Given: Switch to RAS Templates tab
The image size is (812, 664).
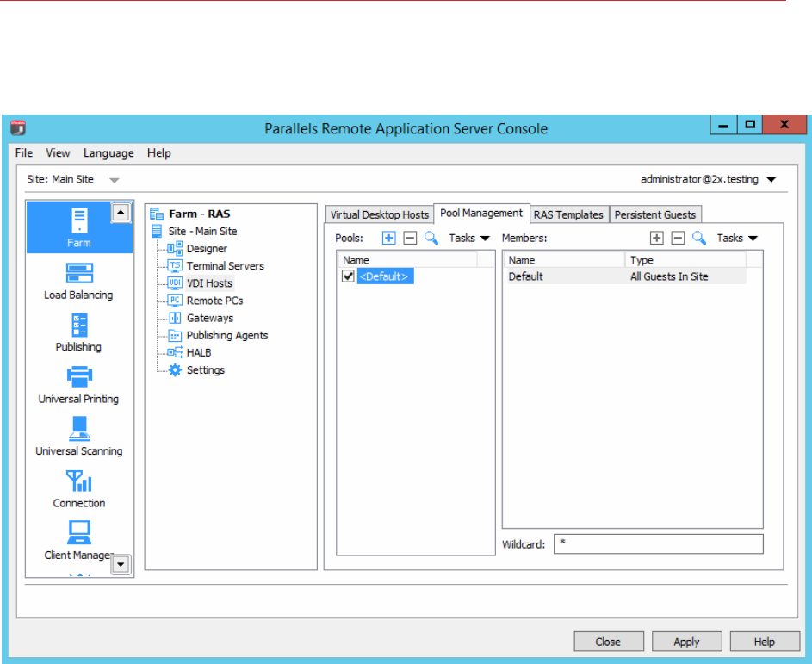Looking at the screenshot, I should [568, 214].
